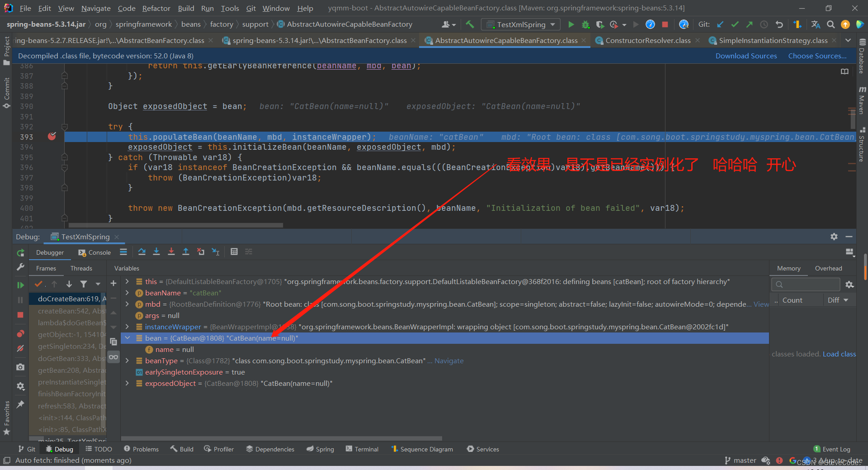Click the Git commit checkmark icon
868x470 pixels.
[x=735, y=24]
